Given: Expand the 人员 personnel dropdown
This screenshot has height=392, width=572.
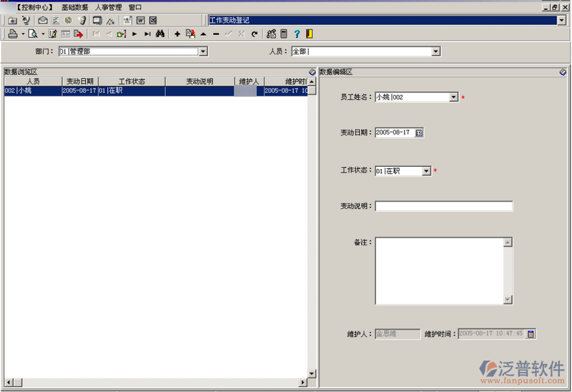Looking at the screenshot, I should tap(435, 52).
